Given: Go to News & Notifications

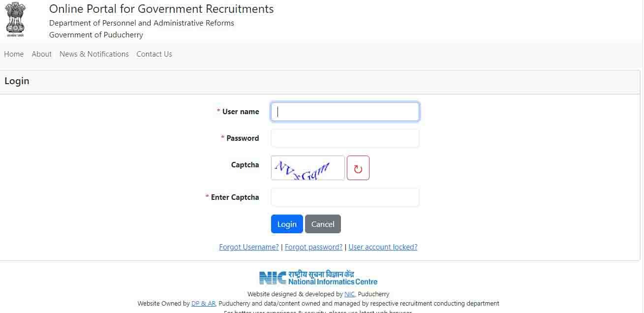Looking at the screenshot, I should pyautogui.click(x=94, y=54).
